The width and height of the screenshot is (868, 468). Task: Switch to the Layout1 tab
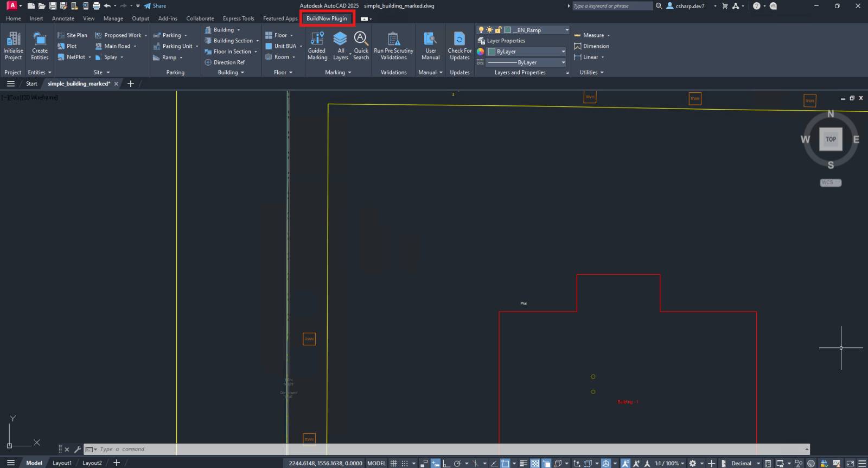[62, 463]
